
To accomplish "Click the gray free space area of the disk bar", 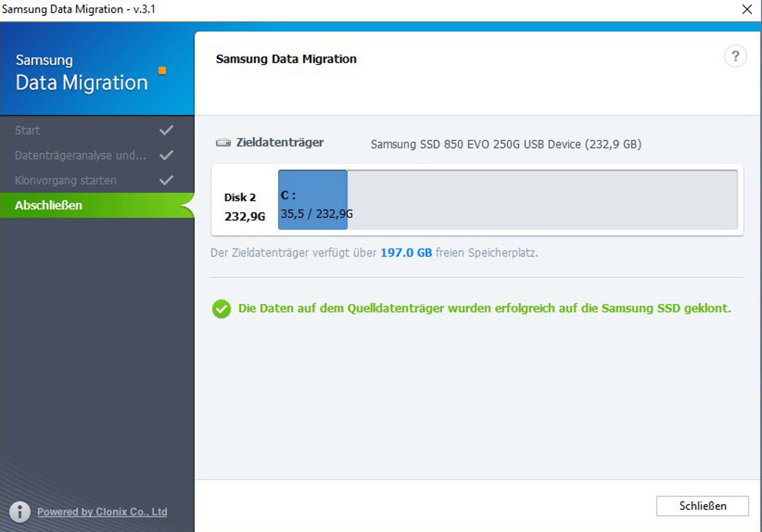I will click(x=542, y=200).
